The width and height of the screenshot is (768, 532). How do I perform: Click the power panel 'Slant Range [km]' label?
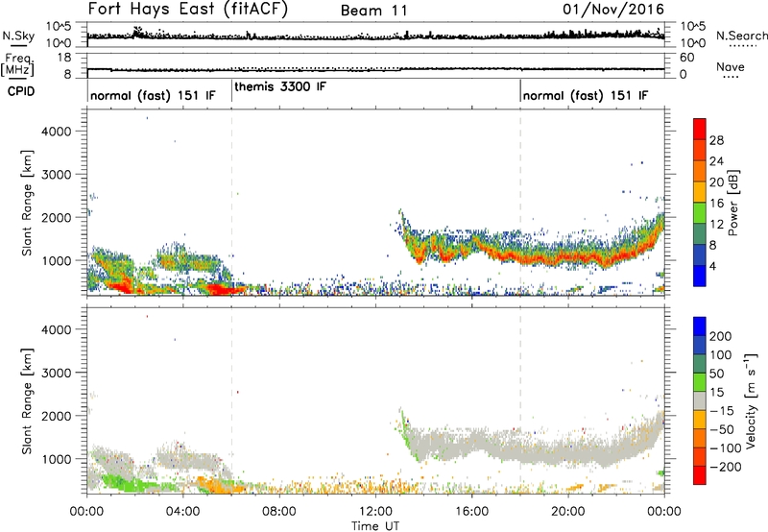pos(27,203)
